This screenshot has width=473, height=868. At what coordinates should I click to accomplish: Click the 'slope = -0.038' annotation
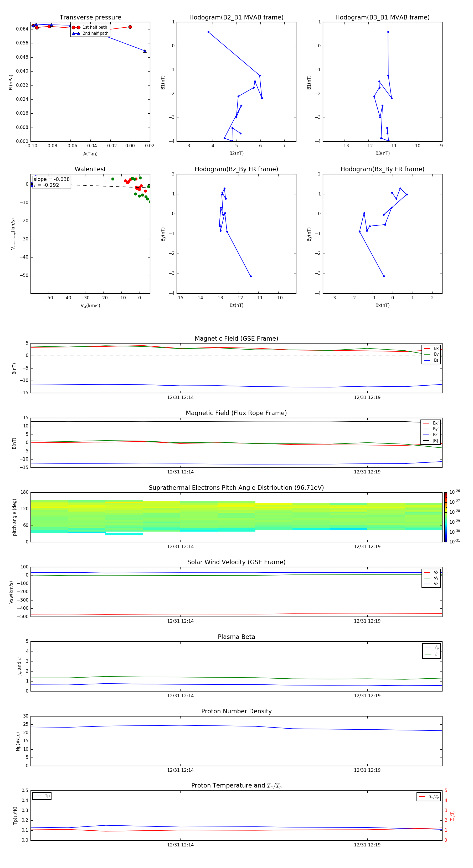pos(52,179)
